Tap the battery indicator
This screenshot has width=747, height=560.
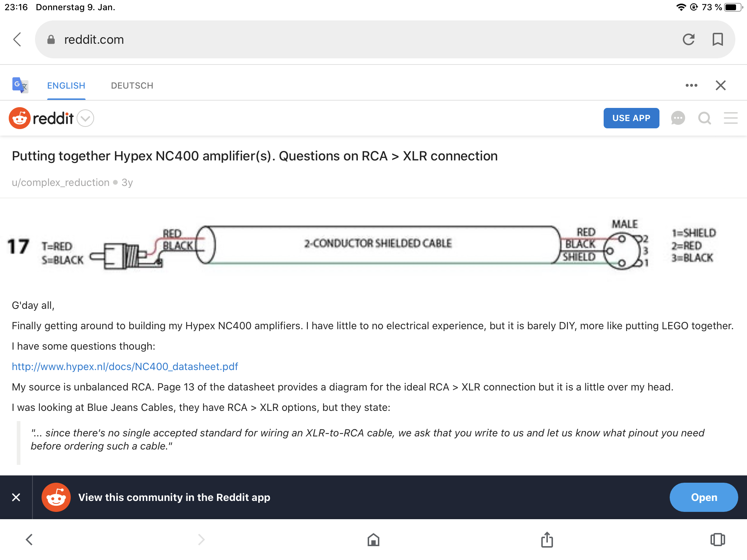tap(733, 7)
